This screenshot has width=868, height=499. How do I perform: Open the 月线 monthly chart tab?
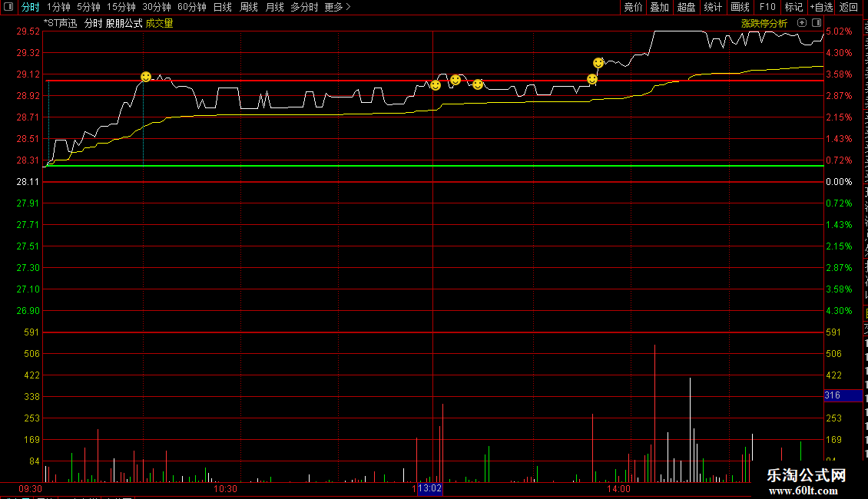[274, 7]
